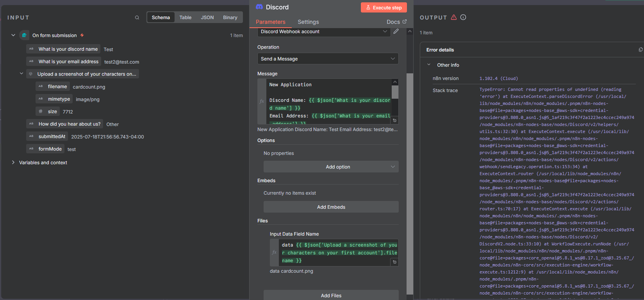Click the Discord logo icon
The width and height of the screenshot is (644, 300).
pyautogui.click(x=259, y=7)
